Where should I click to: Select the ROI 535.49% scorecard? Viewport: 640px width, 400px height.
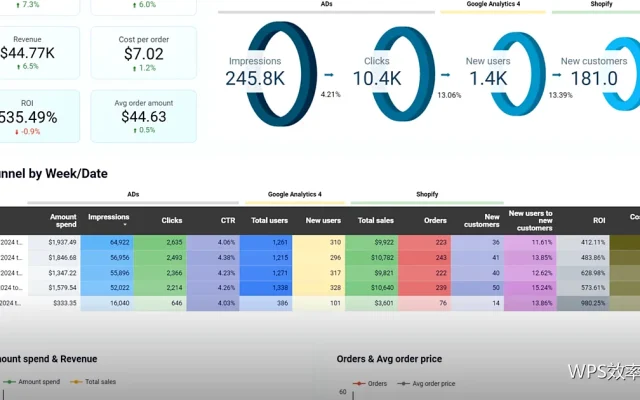[x=39, y=116]
